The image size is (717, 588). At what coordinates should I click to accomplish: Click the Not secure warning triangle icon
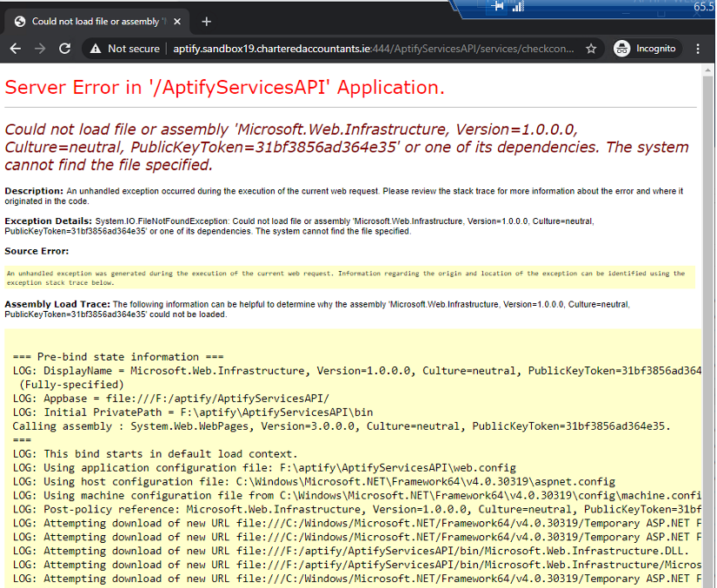pyautogui.click(x=95, y=49)
